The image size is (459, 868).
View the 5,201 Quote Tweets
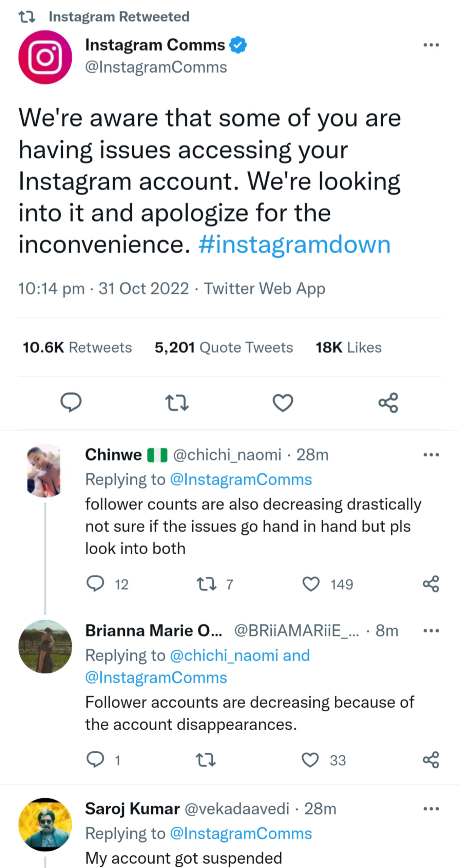(224, 348)
